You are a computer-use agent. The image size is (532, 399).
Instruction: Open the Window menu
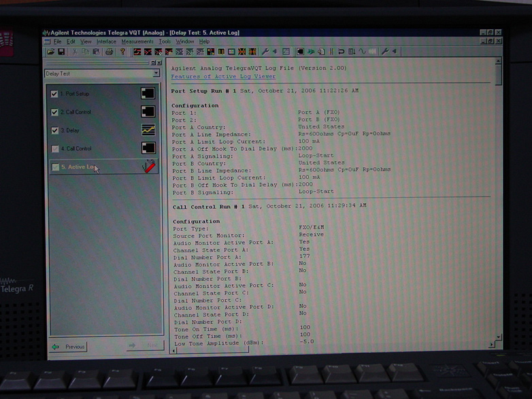tap(184, 41)
